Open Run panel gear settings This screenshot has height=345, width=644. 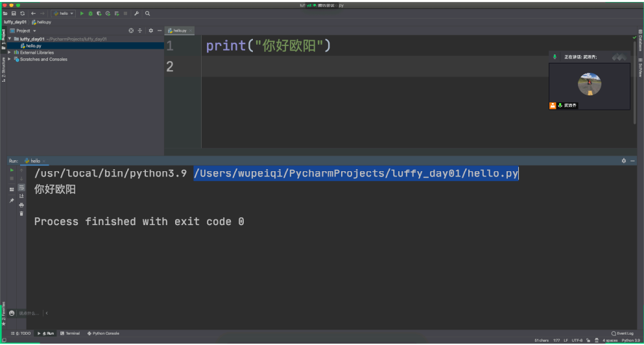pos(624,161)
